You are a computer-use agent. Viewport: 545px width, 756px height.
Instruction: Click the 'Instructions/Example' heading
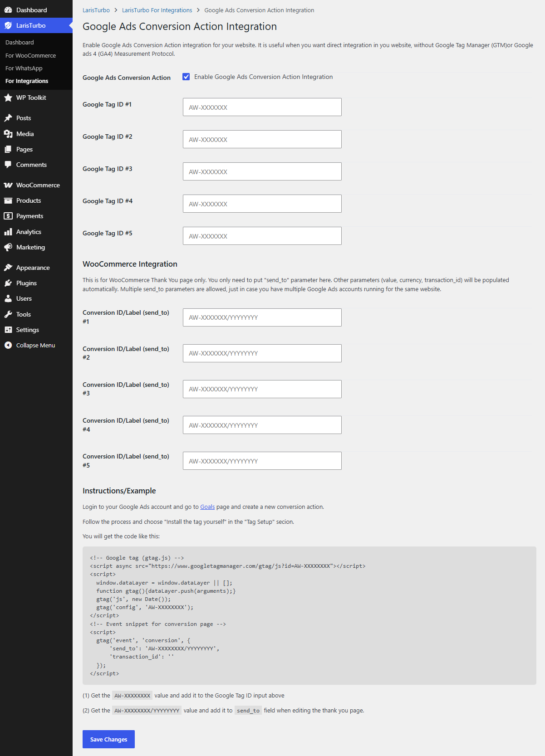(119, 491)
